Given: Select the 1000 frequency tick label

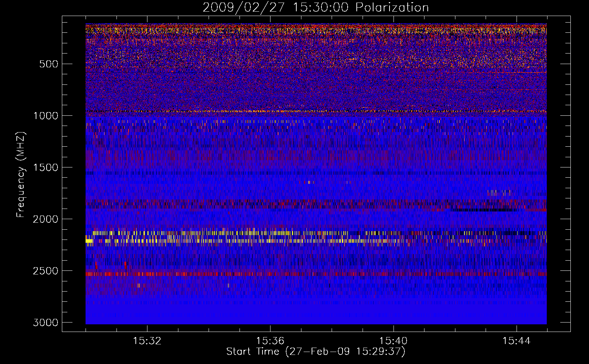Looking at the screenshot, I should click(x=46, y=116).
